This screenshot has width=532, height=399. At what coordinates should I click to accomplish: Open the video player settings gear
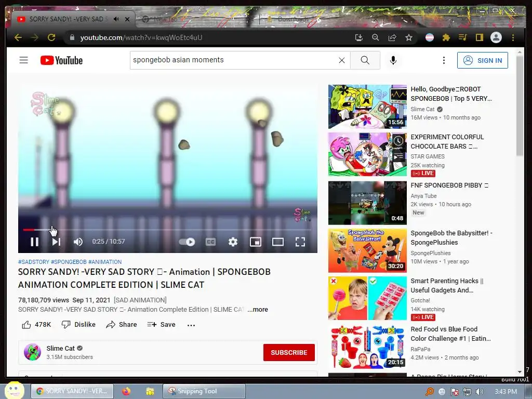point(233,242)
